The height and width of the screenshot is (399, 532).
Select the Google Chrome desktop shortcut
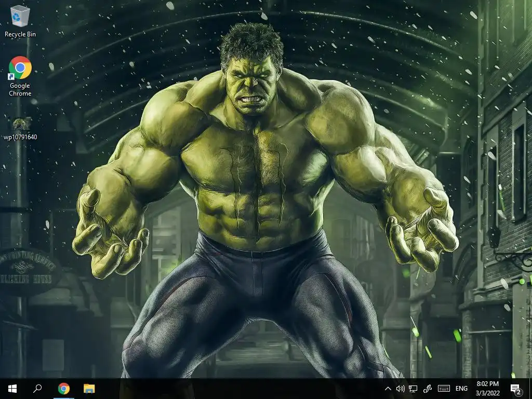click(20, 76)
